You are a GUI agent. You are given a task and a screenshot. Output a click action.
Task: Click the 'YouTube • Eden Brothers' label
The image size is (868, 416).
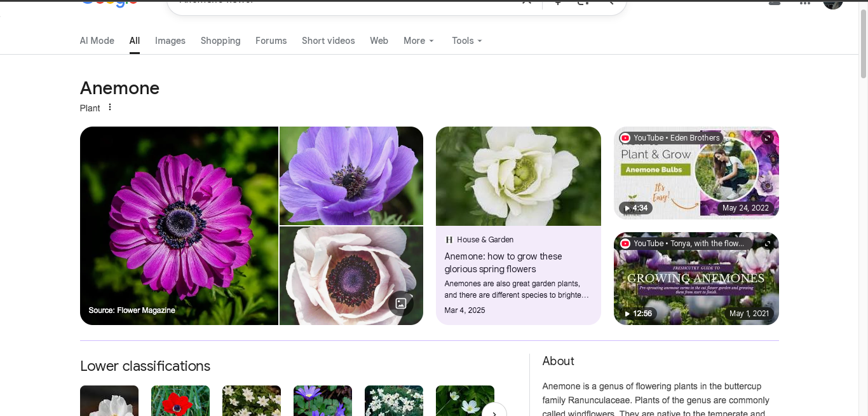click(677, 138)
